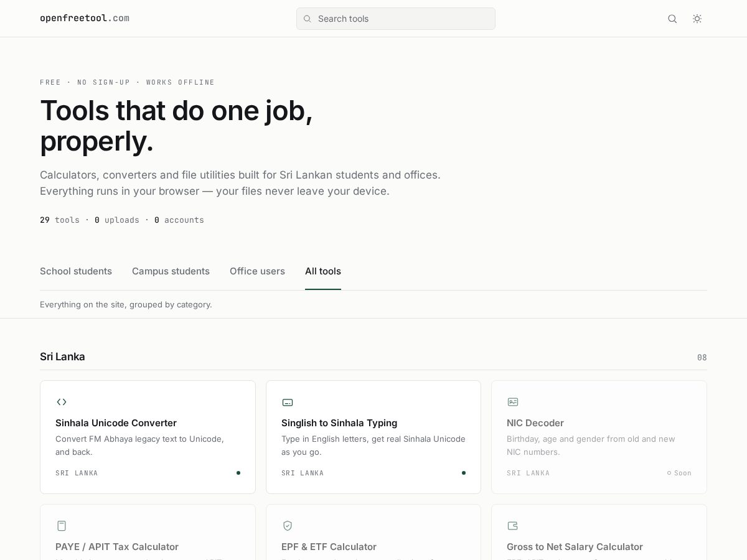
Task: Click the green status dot on Sinhala Unicode Converter
Action: [x=238, y=473]
